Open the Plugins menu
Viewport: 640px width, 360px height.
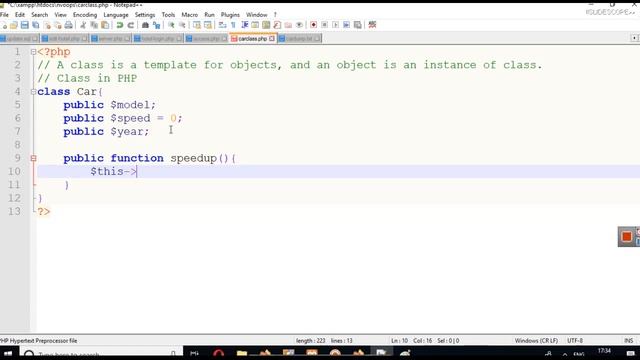tap(230, 15)
